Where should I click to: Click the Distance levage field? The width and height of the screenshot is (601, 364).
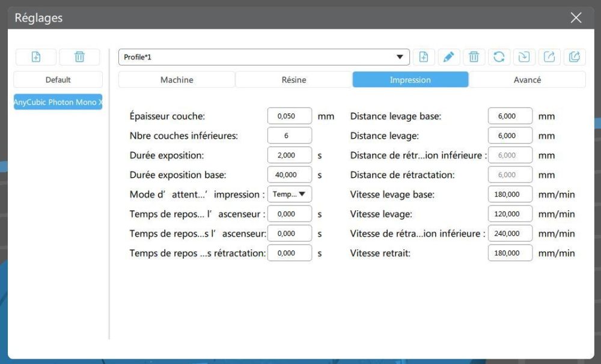tap(510, 136)
